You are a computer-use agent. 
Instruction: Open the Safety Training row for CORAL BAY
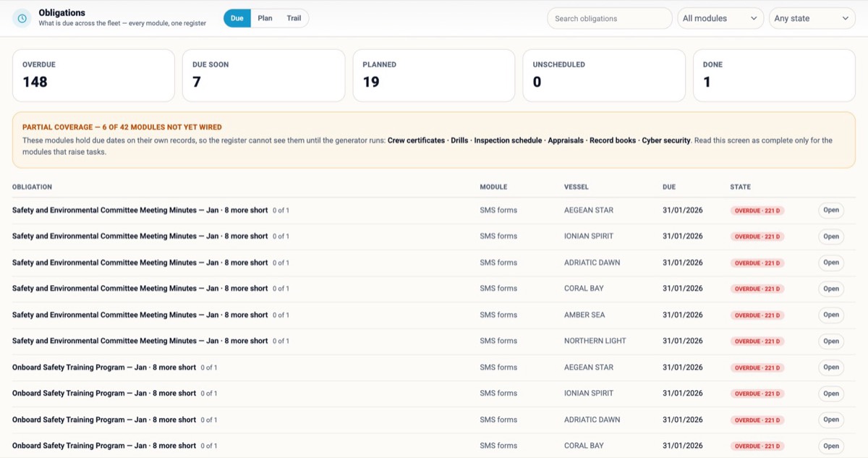(x=831, y=446)
